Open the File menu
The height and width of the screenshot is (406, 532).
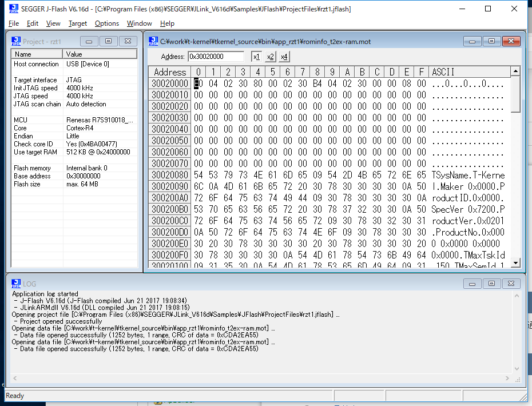point(14,23)
